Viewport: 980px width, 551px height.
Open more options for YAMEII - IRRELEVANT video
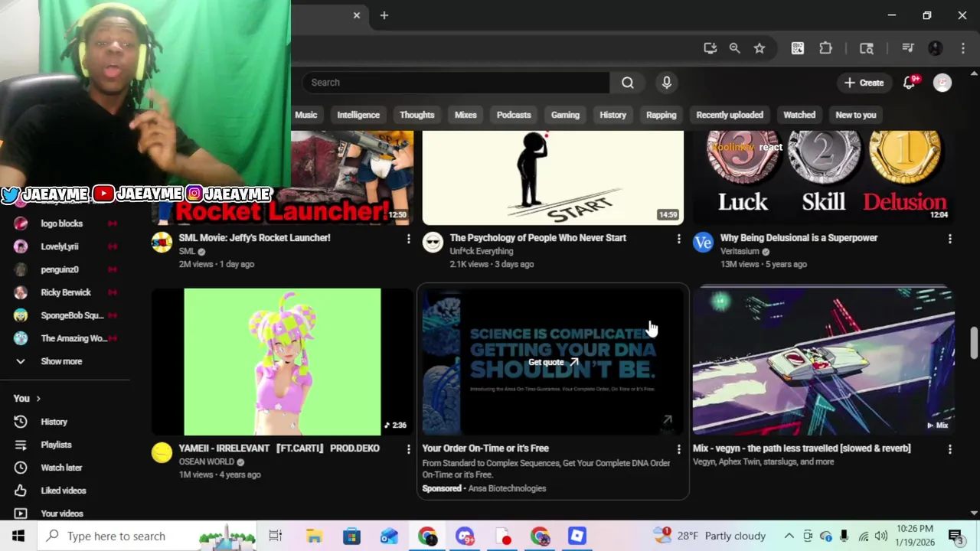[408, 449]
